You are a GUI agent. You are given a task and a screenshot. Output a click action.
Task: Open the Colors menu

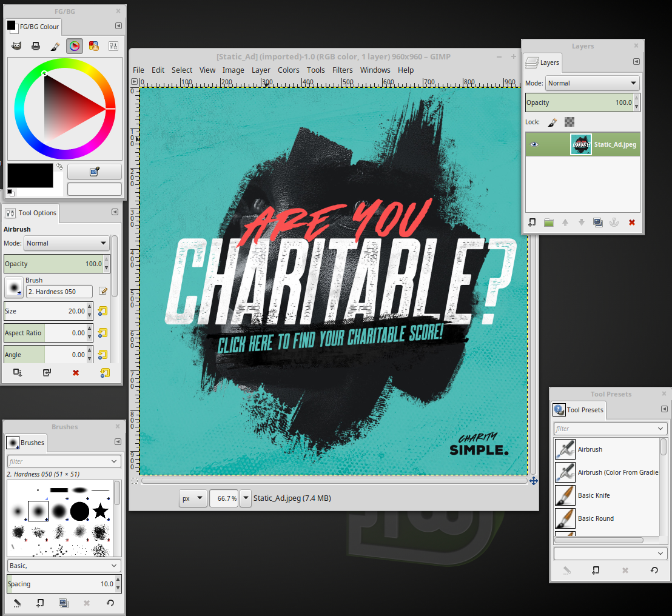[x=288, y=70]
